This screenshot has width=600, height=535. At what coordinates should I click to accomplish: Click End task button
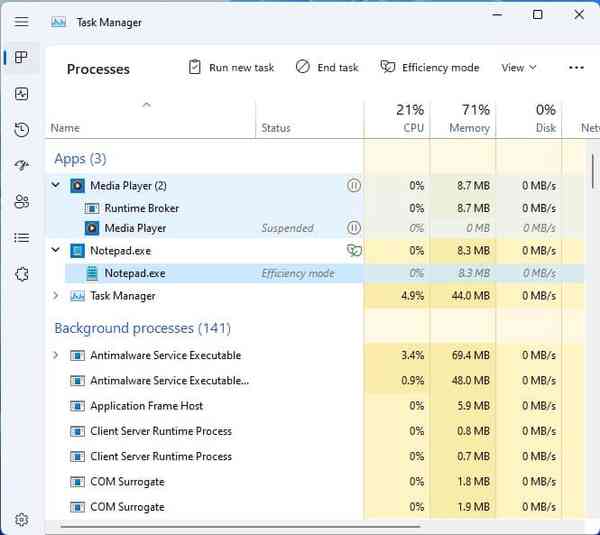coord(327,68)
